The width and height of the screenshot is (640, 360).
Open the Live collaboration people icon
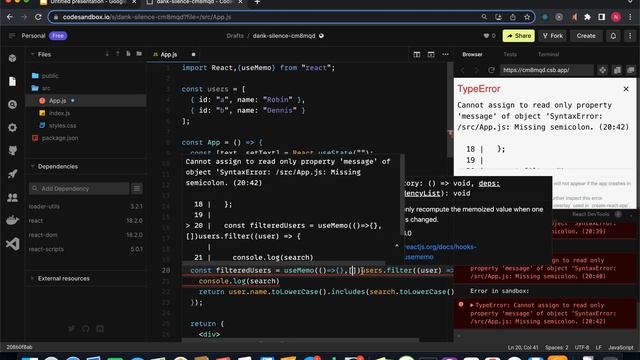click(12, 198)
